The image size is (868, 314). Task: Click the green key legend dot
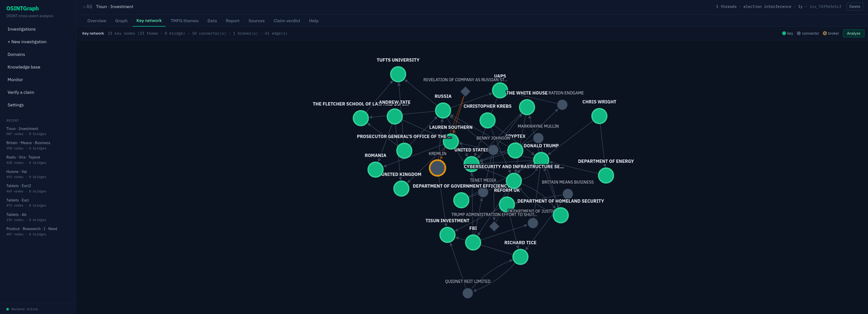(x=784, y=33)
